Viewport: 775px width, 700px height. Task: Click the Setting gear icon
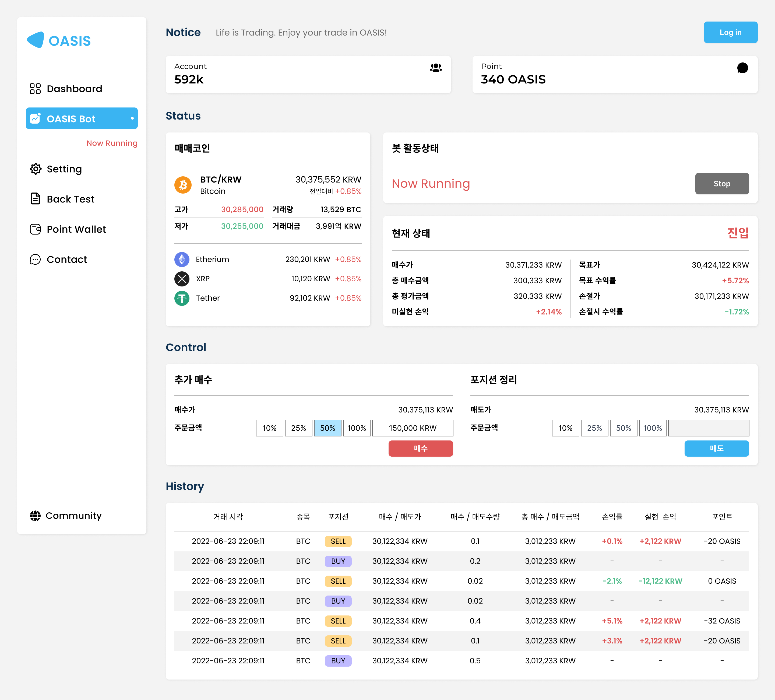pos(35,169)
